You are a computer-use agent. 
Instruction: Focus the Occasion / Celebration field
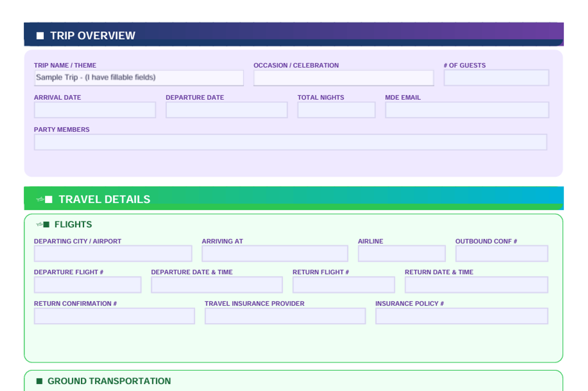(344, 78)
